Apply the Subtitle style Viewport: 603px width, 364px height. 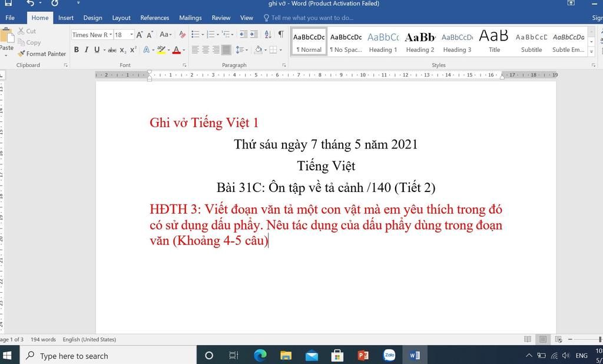(x=532, y=42)
